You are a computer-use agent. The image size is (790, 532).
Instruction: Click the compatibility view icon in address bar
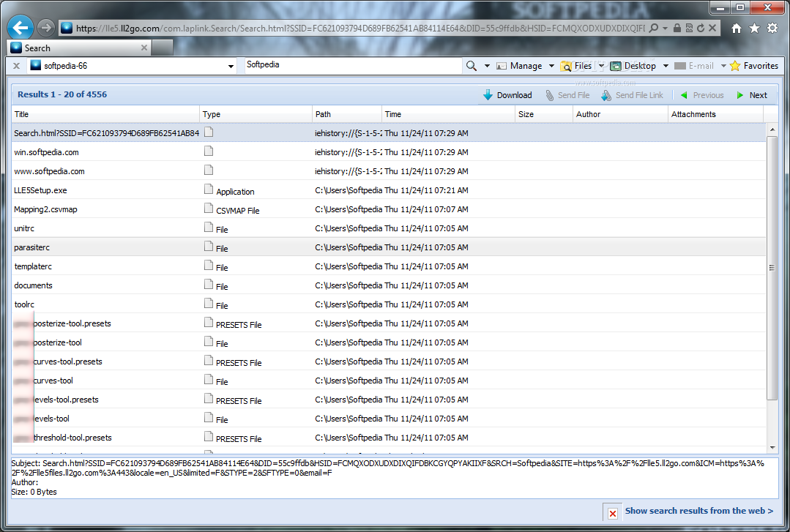tap(689, 29)
